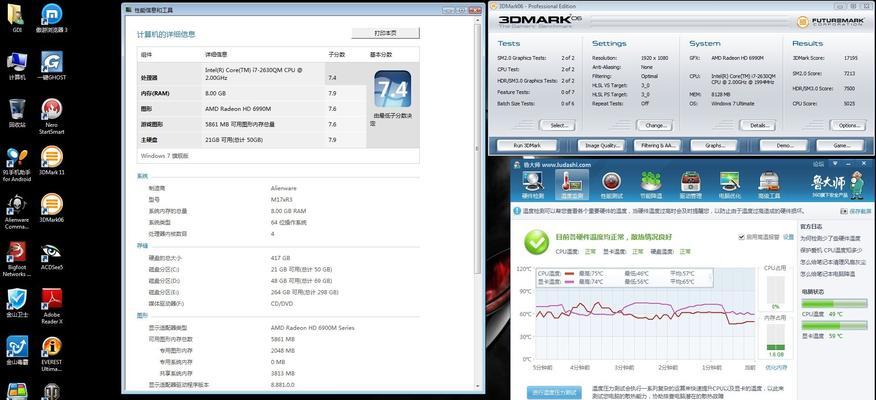Open the 设置 link next to high-temperature alarm
This screenshot has width=876, height=400.
(788, 237)
